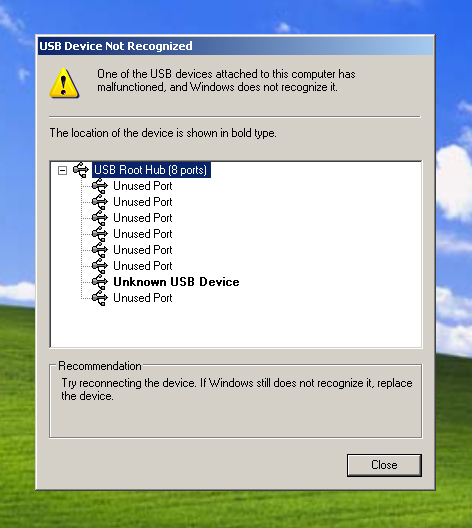Click the USB Root Hub icon
Screen dimensions: 472x528
pos(81,170)
